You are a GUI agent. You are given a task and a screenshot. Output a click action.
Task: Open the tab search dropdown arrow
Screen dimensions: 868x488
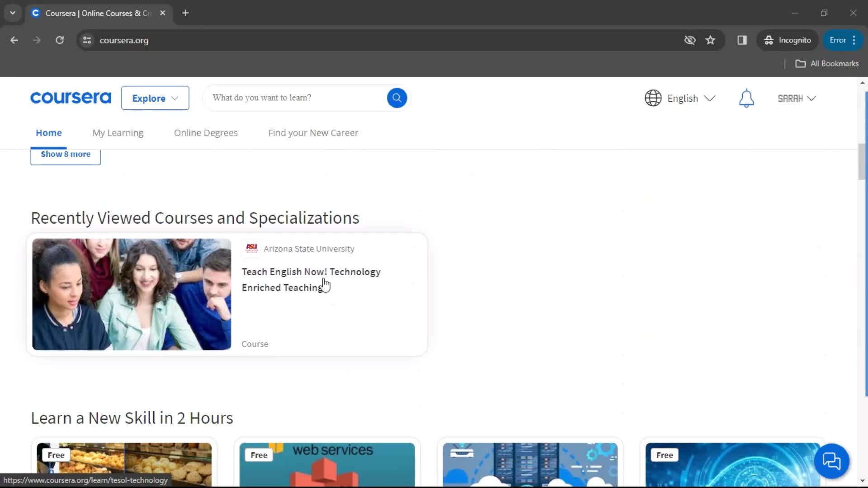pos(13,13)
